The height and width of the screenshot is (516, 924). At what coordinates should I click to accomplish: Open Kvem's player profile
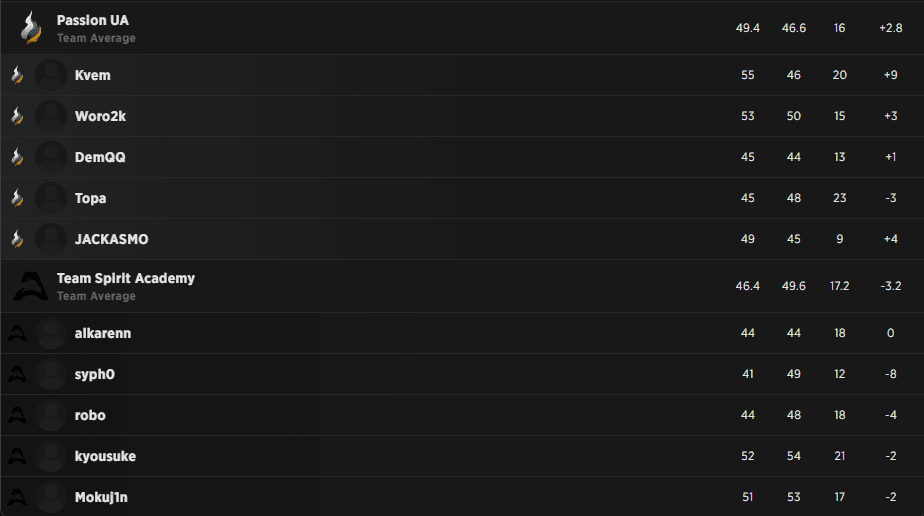(x=91, y=75)
